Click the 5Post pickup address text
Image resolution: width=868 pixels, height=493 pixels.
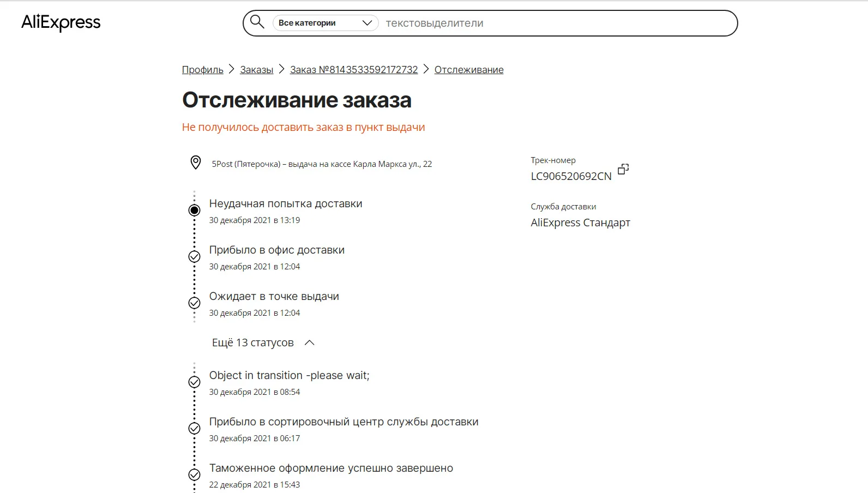pos(322,164)
